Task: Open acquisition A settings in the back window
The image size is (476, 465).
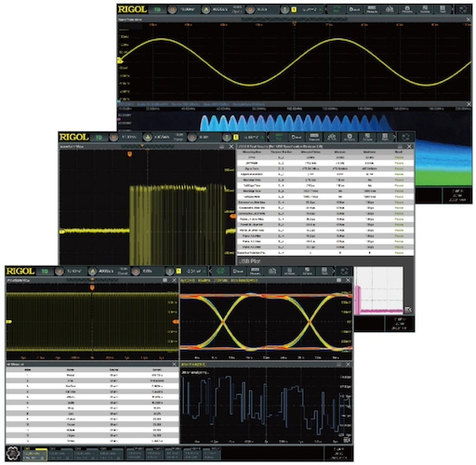Action: click(x=205, y=9)
